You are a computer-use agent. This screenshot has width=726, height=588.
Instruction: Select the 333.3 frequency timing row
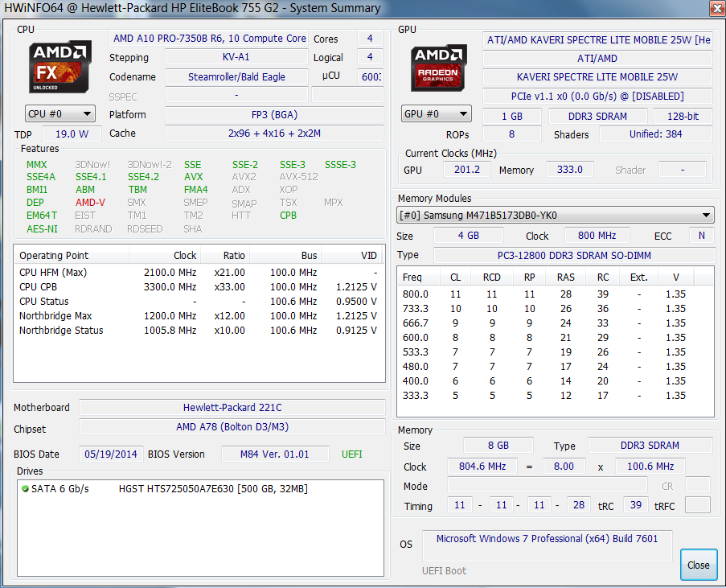(x=555, y=396)
